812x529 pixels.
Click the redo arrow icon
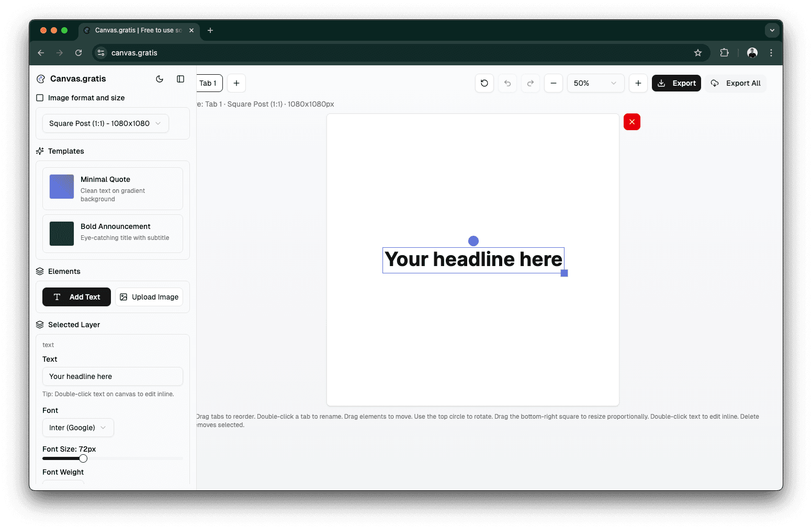click(531, 83)
